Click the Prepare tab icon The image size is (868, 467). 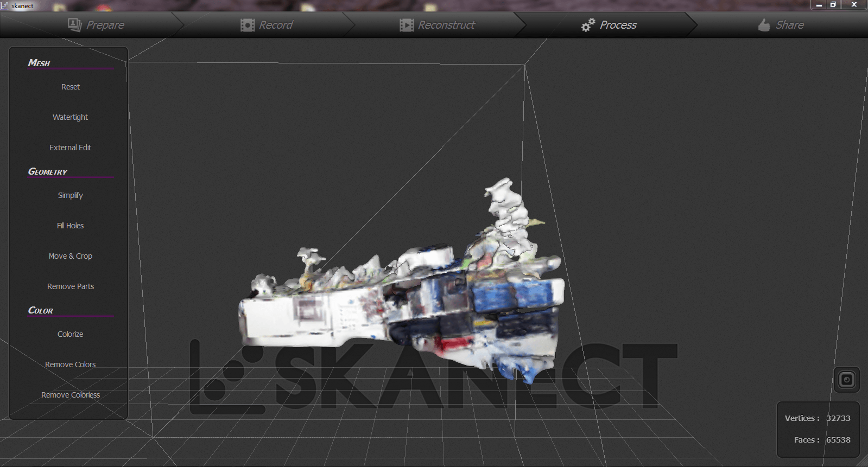pos(74,25)
